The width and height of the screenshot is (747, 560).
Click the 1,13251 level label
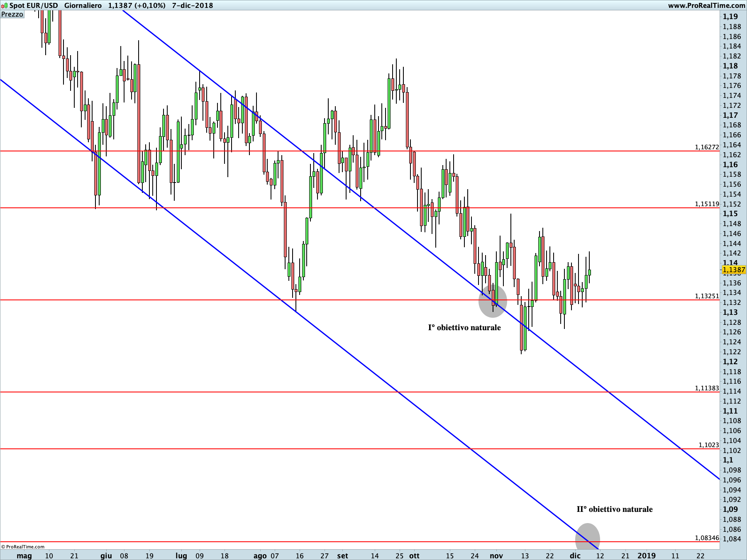(707, 296)
